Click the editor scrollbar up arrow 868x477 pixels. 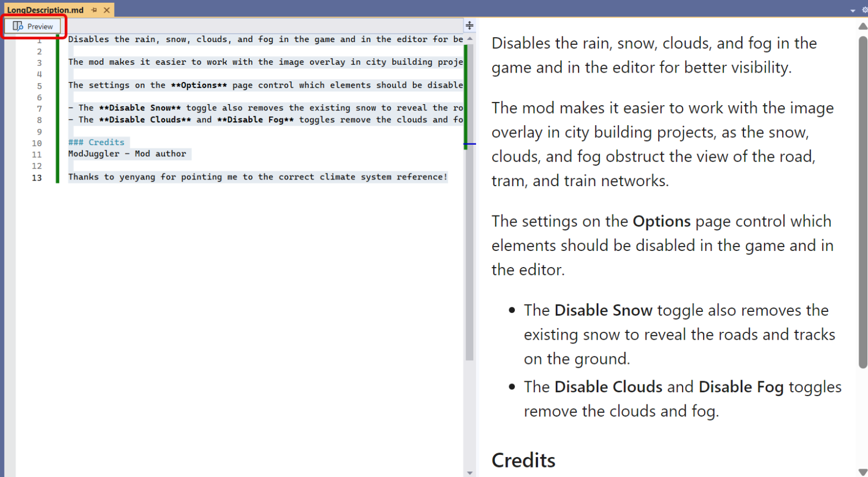470,39
